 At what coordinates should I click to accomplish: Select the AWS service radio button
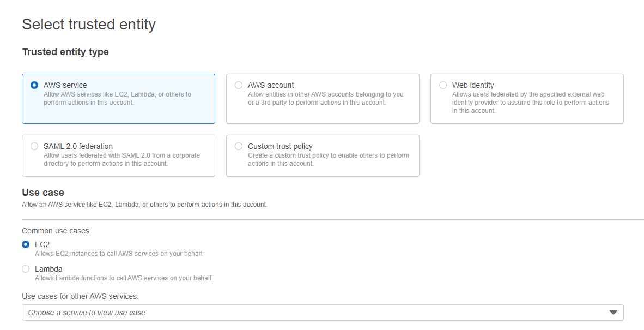click(34, 85)
